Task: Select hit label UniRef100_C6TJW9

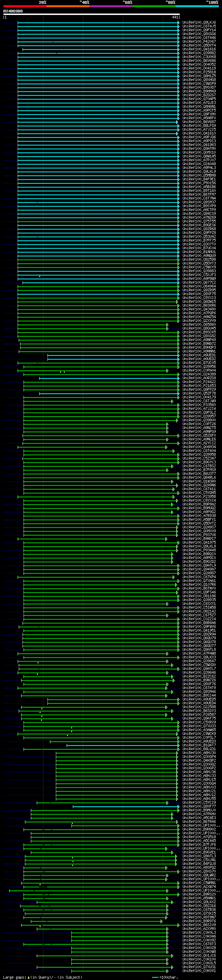Action: [199, 401]
